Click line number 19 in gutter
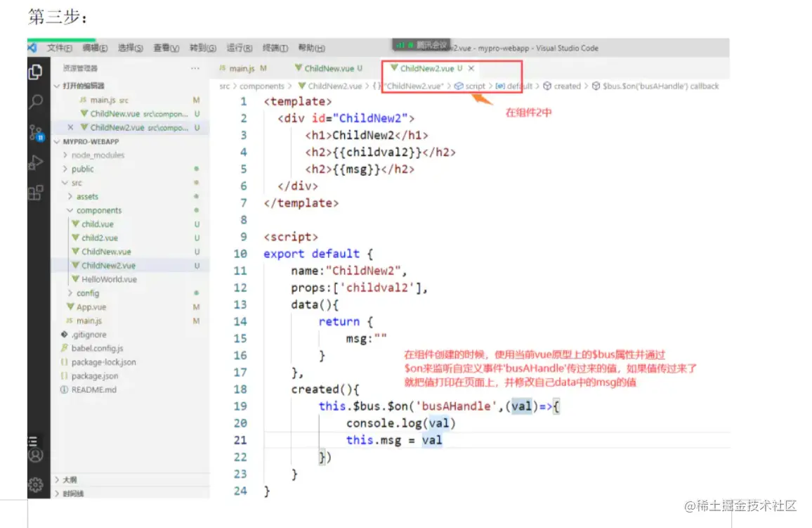This screenshot has height=528, width=812. pos(240,406)
